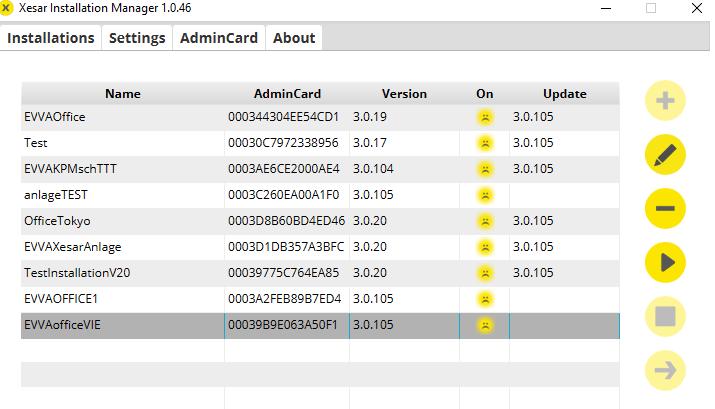The width and height of the screenshot is (715, 409).
Task: Click the status icon for OfficeTokyo
Action: tap(485, 221)
